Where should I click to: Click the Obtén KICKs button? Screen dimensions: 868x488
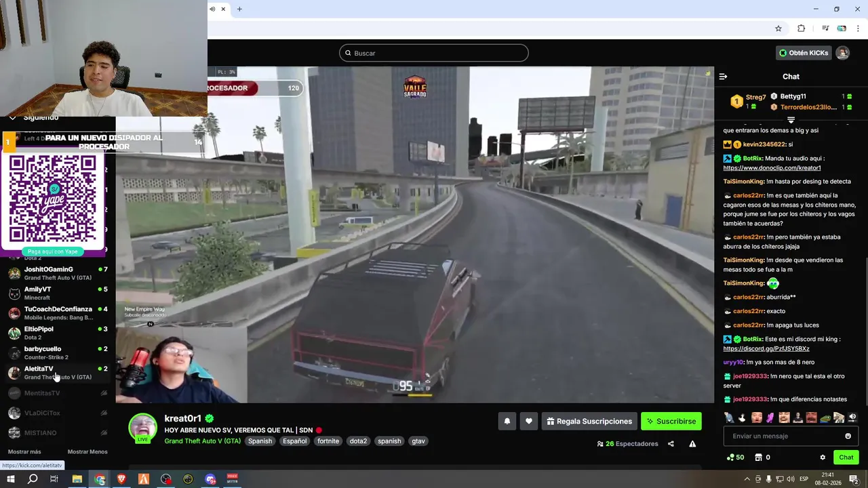pyautogui.click(x=804, y=53)
